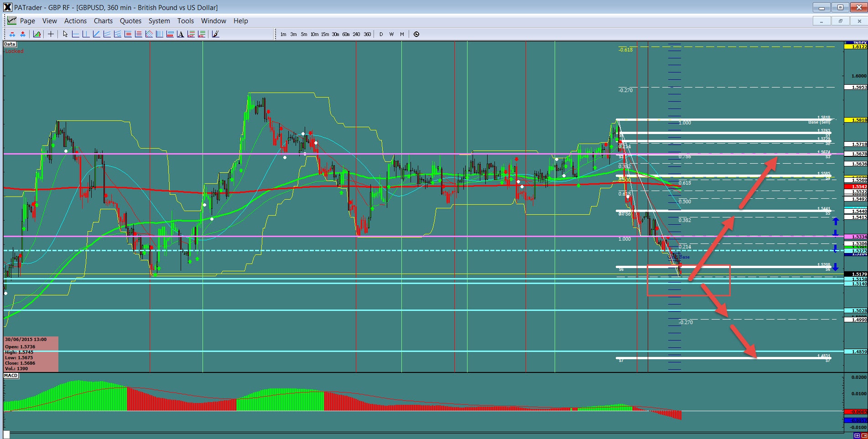The image size is (868, 439).
Task: Click the red 1.5542 price label
Action: (x=856, y=187)
